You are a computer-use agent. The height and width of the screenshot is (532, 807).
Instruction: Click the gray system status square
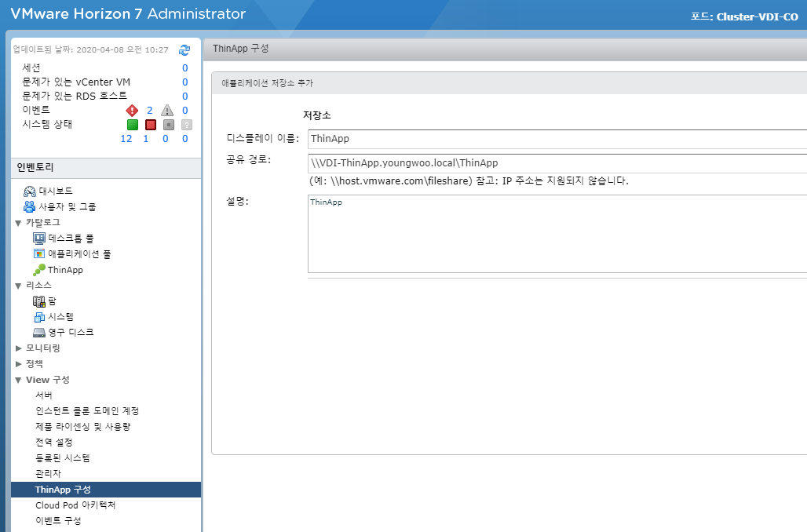[x=168, y=125]
